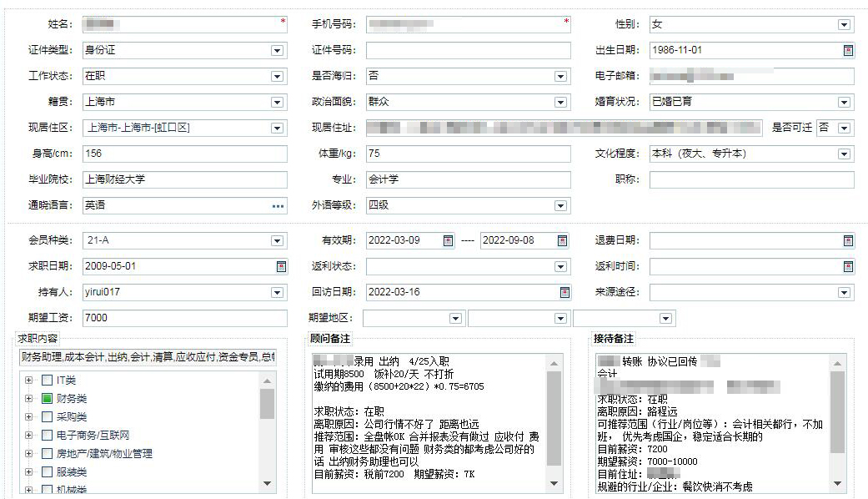Click the 体重/kg input field

469,154
